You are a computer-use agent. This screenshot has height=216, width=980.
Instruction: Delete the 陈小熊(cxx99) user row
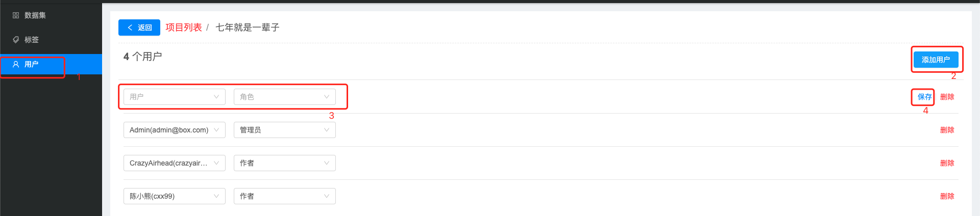(x=947, y=196)
